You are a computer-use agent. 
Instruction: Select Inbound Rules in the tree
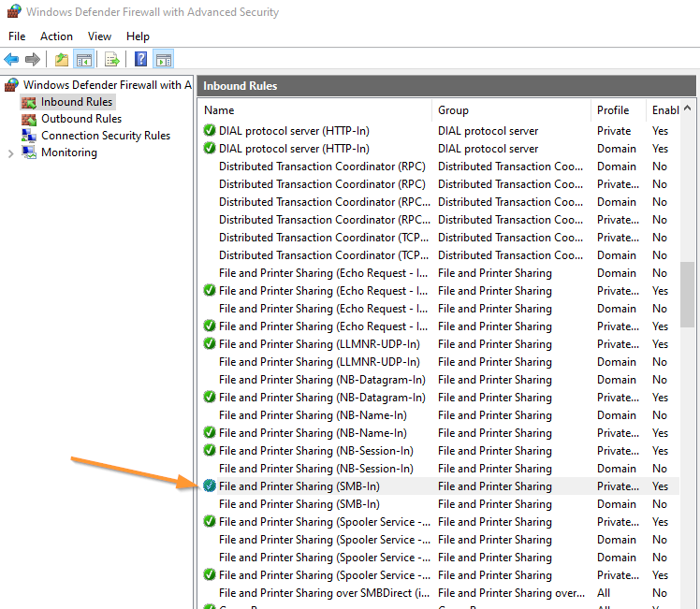coord(77,102)
